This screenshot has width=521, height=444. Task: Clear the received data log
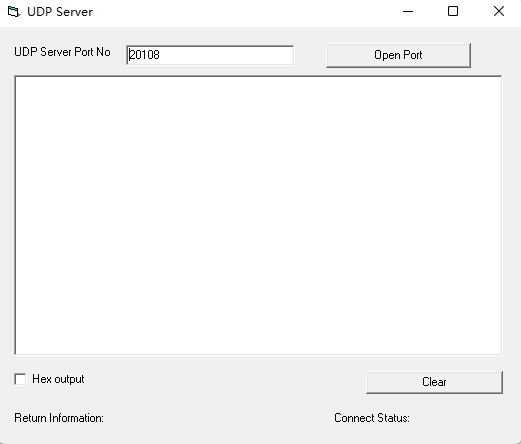pyautogui.click(x=434, y=382)
